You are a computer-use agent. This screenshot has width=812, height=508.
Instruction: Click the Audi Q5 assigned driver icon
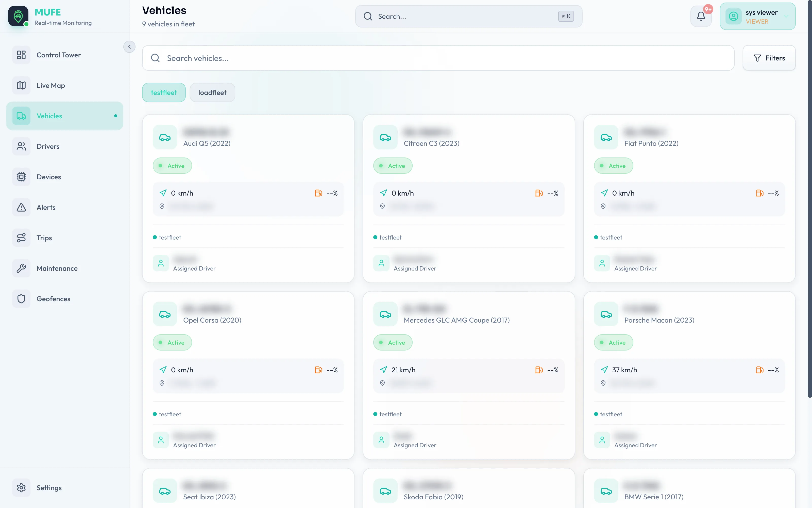(x=161, y=263)
